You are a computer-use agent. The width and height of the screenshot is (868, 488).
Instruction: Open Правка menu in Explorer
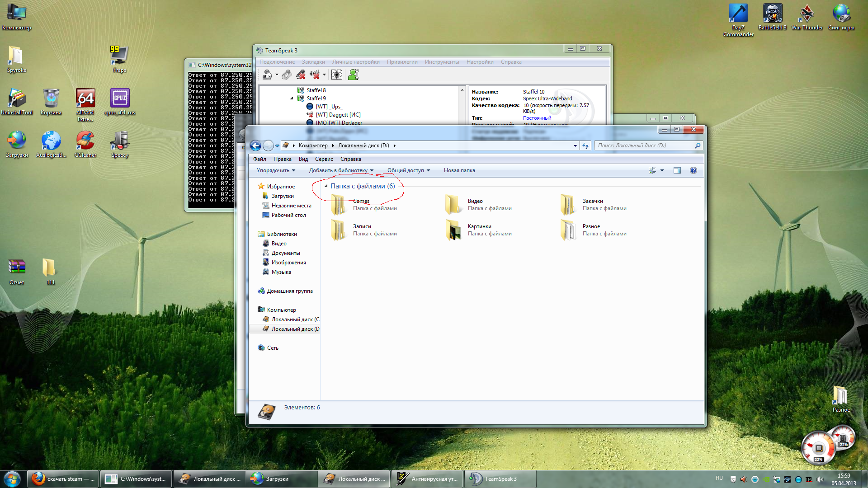point(283,159)
